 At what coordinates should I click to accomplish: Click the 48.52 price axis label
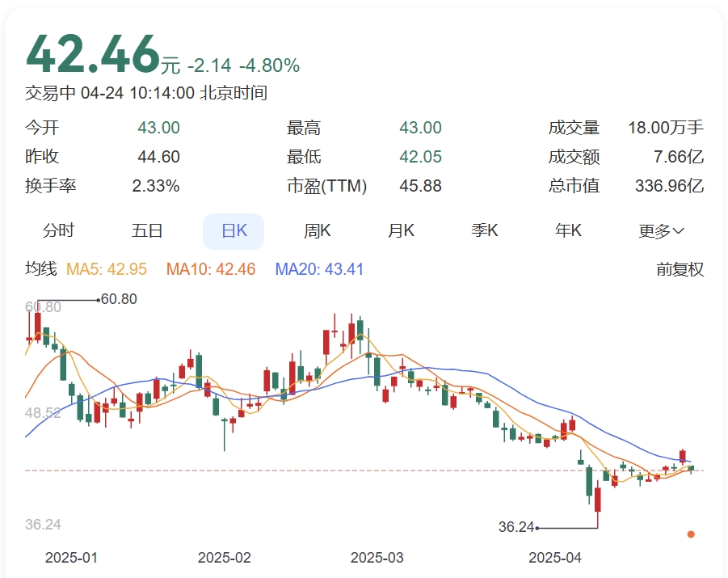pos(43,412)
